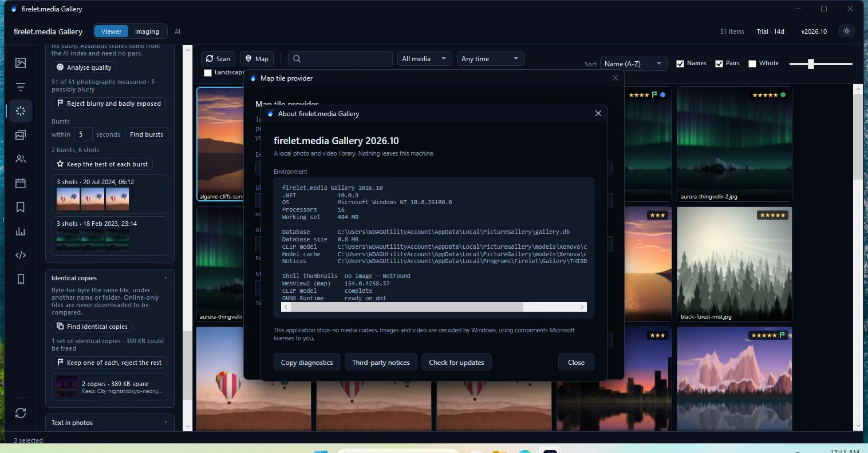Close the About firelet.media Gallery dialog with X

click(x=598, y=114)
